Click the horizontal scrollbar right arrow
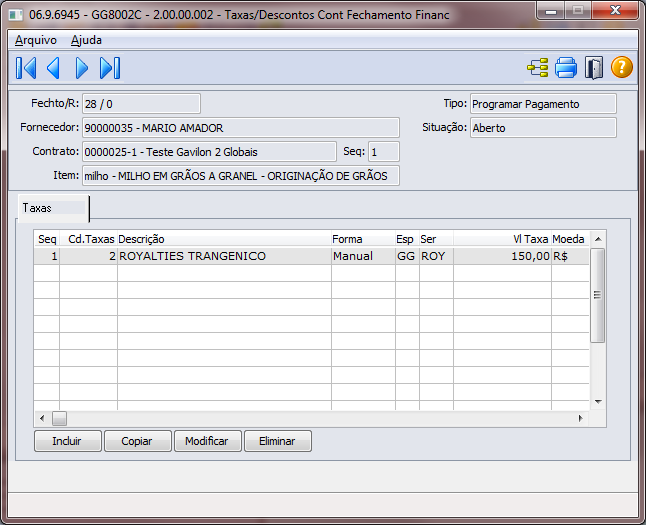646x525 pixels. click(581, 419)
